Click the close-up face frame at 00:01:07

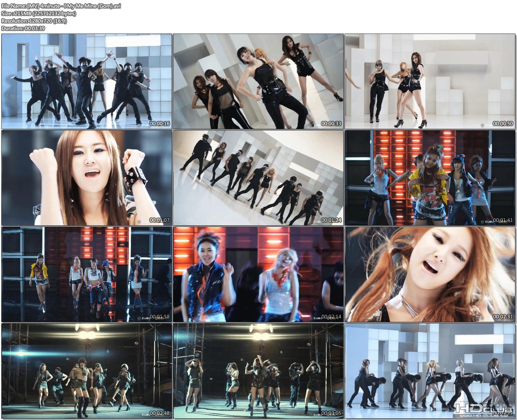click(x=87, y=178)
